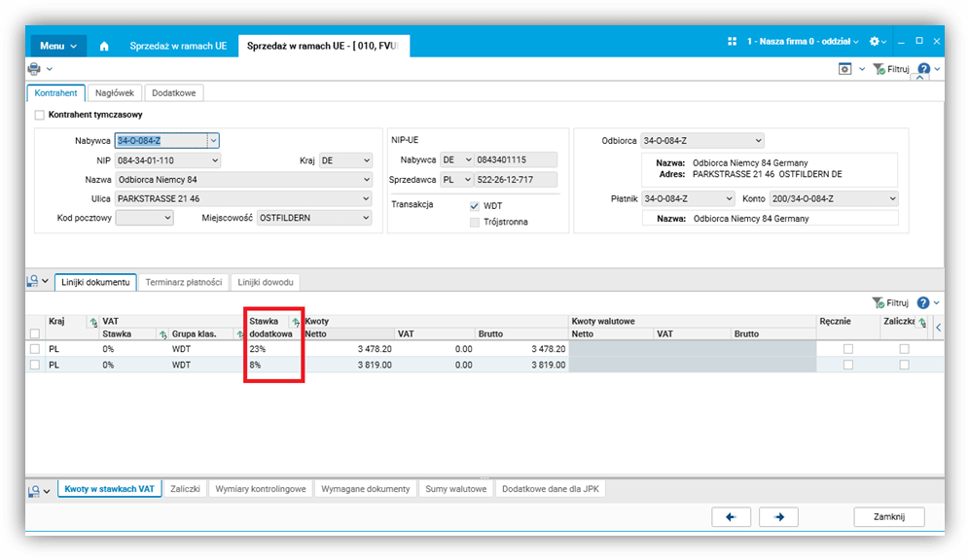This screenshot has width=969, height=560.
Task: Go to previous document with left arrow button
Action: coord(731,517)
